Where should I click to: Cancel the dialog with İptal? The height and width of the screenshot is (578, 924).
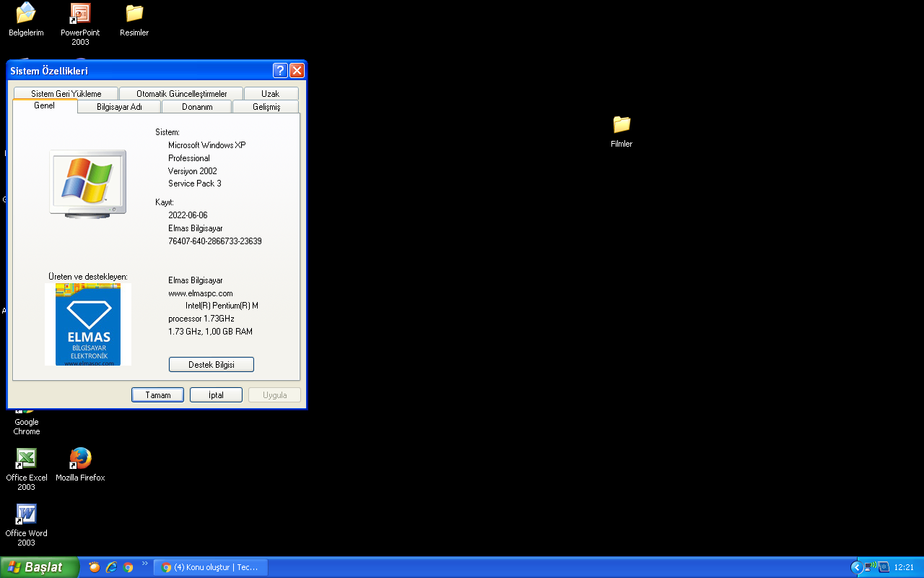[216, 395]
